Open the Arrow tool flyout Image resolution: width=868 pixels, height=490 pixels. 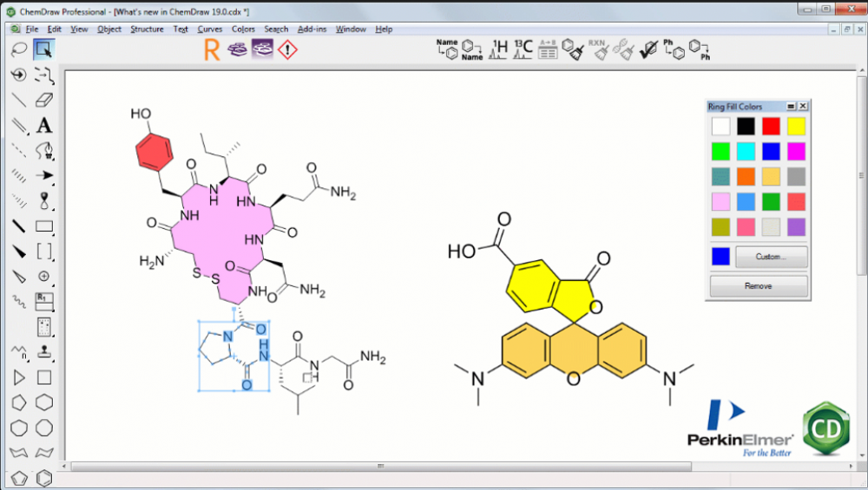[44, 176]
